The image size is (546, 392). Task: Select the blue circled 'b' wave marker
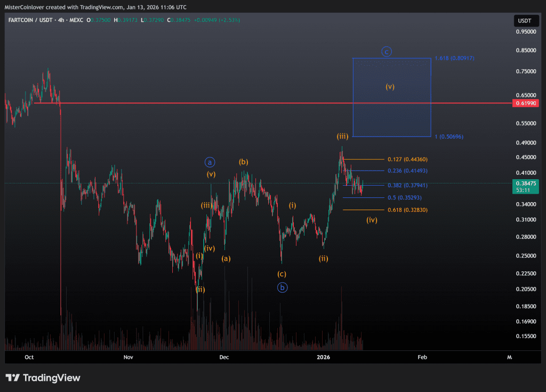click(x=282, y=287)
